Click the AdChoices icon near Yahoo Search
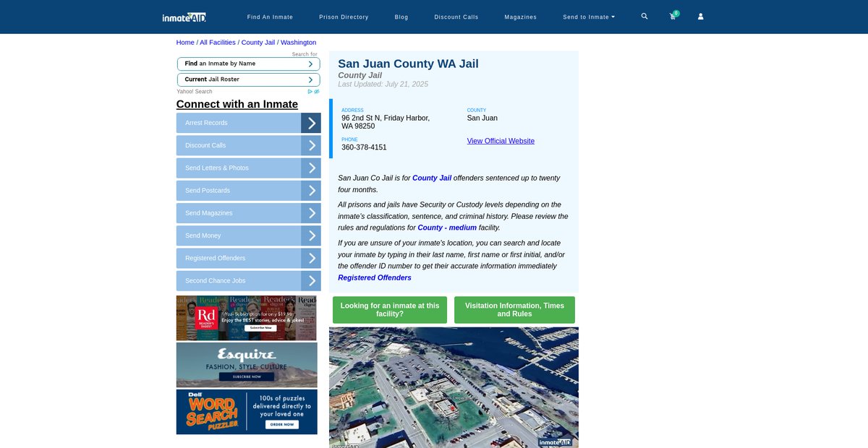 [x=313, y=92]
